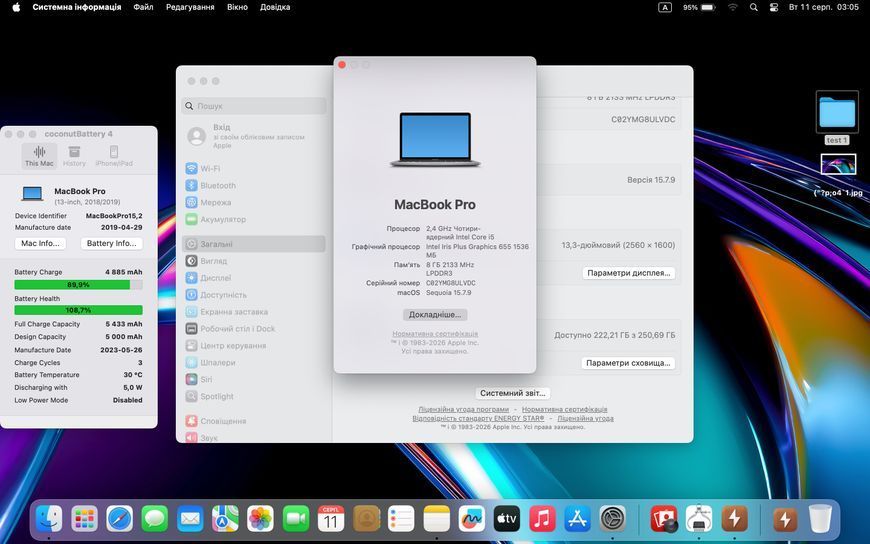Select Вигляд in the Settings sidebar
Screen dimensions: 870x544
coord(254,261)
